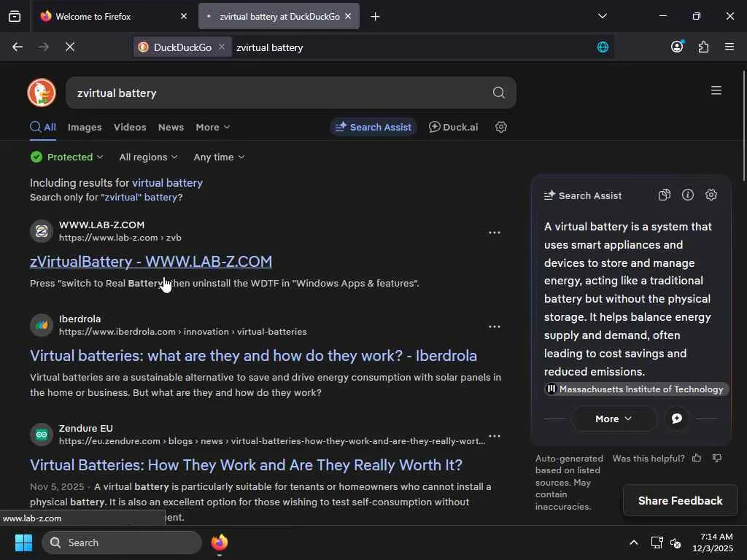Click Firefox icon in the taskbar
Screen dimensions: 747x560
pyautogui.click(x=219, y=542)
